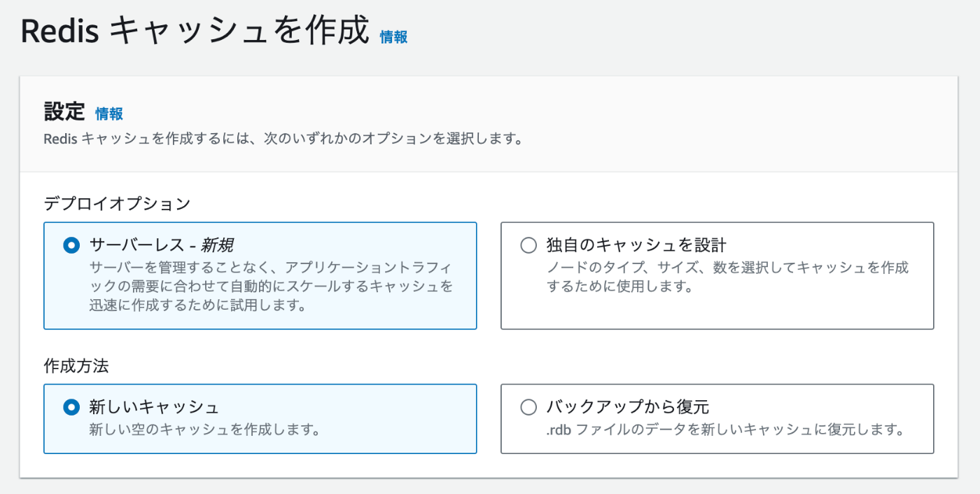Viewport: 980px width, 494px height.
Task: Click the 独自のキャッシュを設計 option label
Action: coord(636,245)
